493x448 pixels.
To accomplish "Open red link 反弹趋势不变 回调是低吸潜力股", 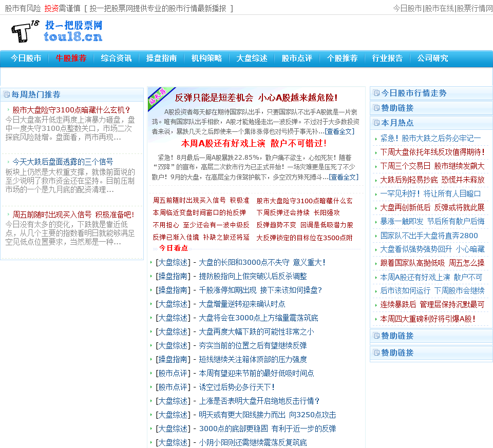I will click(305, 225).
